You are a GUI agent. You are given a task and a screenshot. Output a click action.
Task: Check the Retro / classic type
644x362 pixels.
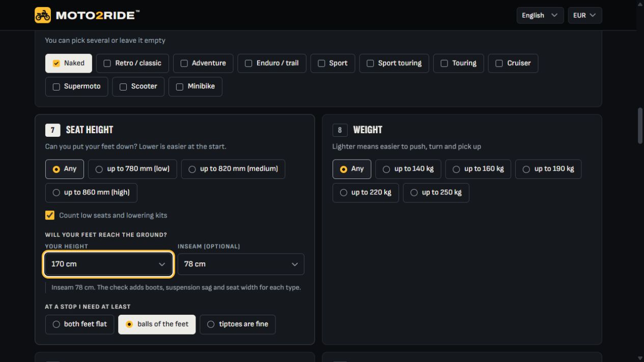pos(132,63)
